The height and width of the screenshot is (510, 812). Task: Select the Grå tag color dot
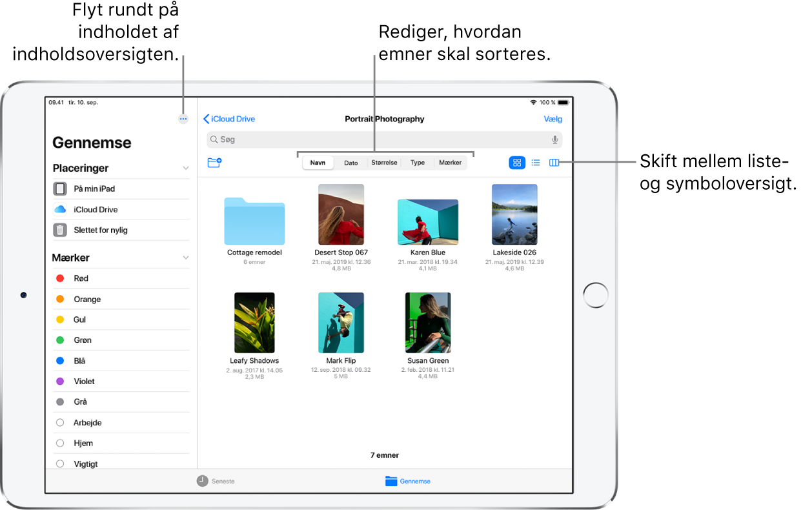[60, 402]
